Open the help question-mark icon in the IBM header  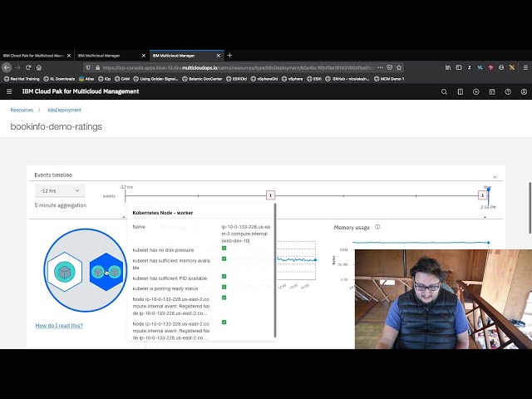coord(508,92)
